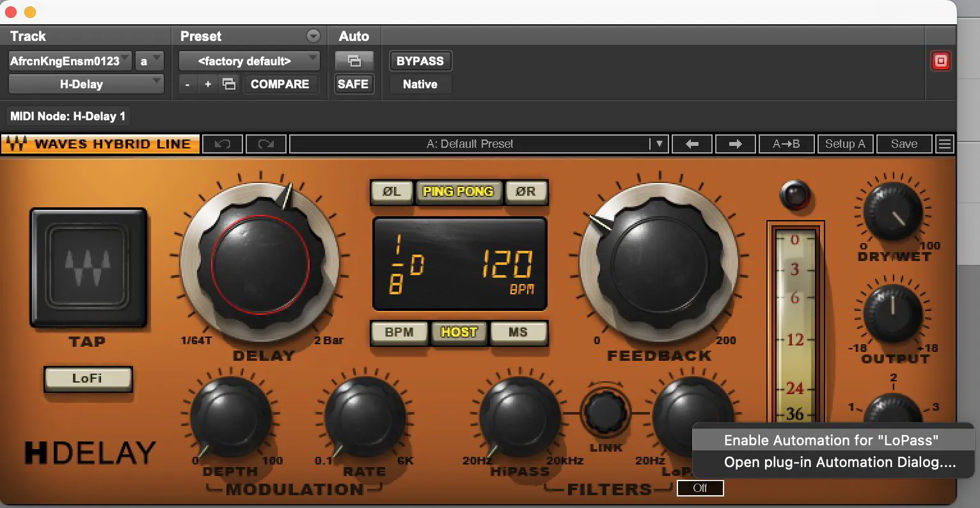
Task: Click the COMPARE button
Action: 281,84
